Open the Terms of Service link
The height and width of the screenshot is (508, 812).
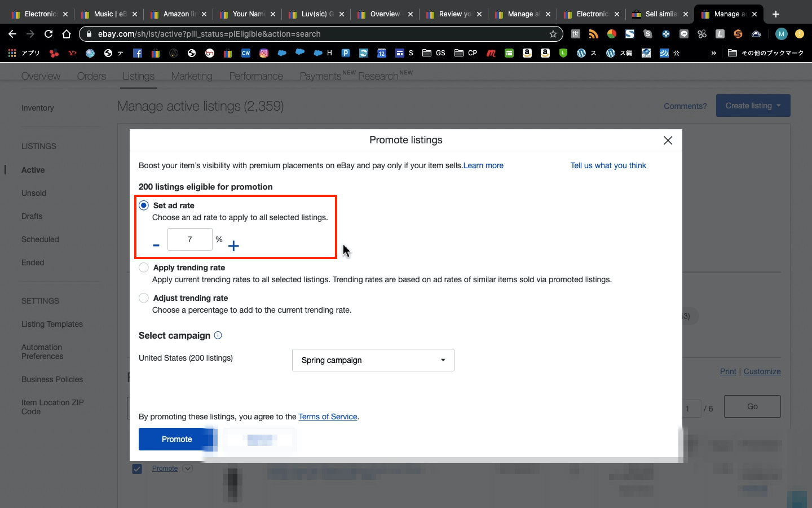tap(328, 417)
